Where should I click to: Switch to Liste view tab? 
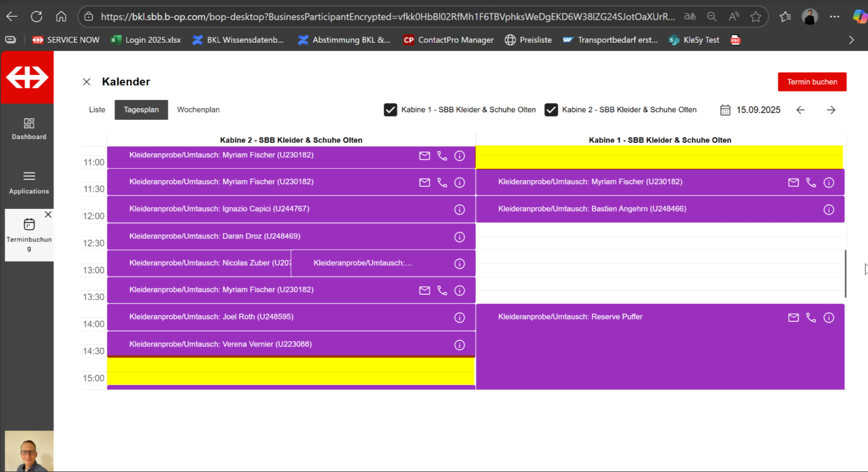click(97, 110)
